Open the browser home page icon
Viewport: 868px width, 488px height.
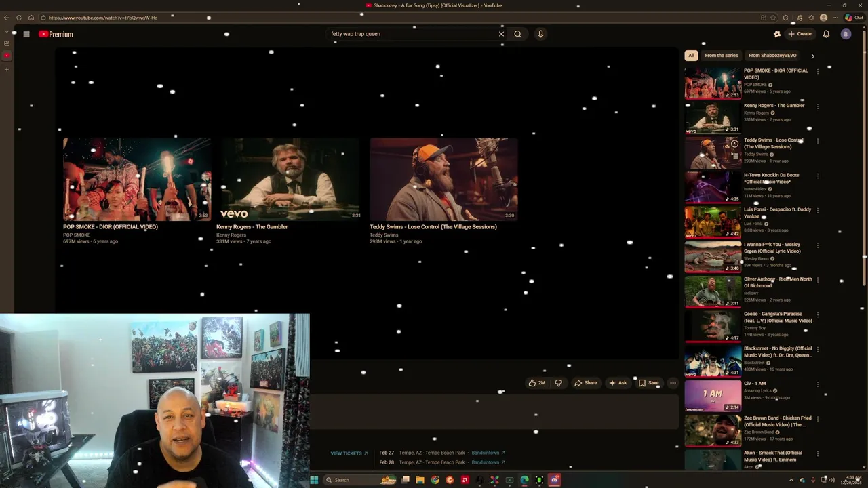click(x=31, y=18)
